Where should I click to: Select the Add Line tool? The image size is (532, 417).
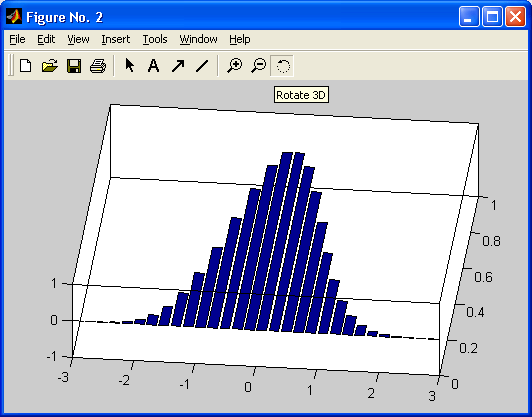tap(202, 65)
